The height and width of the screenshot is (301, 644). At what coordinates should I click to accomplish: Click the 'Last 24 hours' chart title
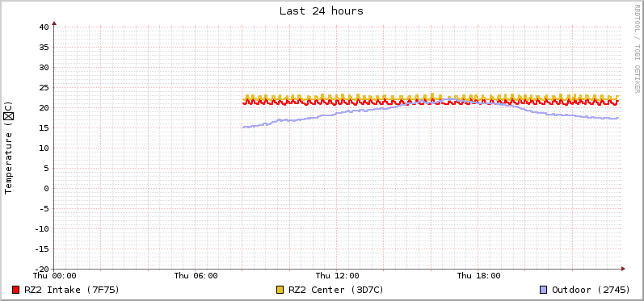pos(322,11)
